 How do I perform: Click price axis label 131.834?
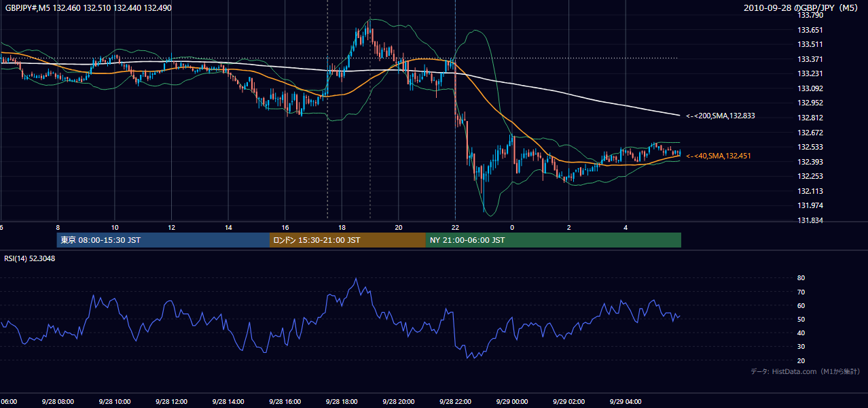point(810,220)
